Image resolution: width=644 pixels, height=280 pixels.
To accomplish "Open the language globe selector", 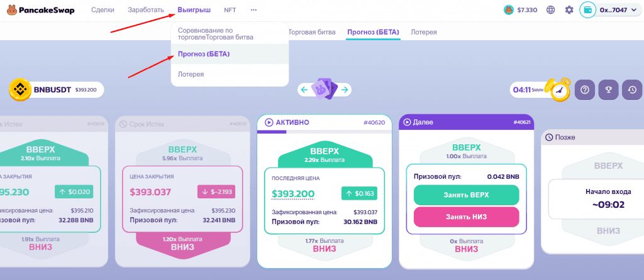I will pos(551,10).
